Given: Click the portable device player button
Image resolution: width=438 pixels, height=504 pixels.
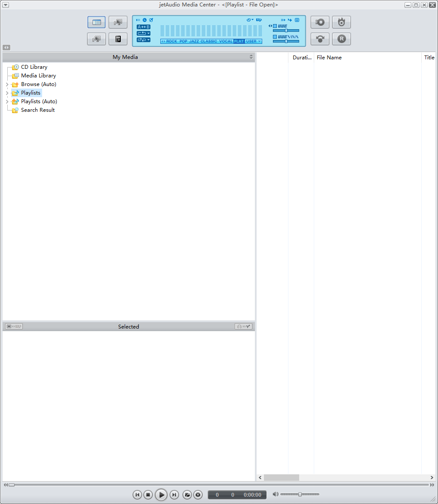Looking at the screenshot, I should (x=118, y=39).
